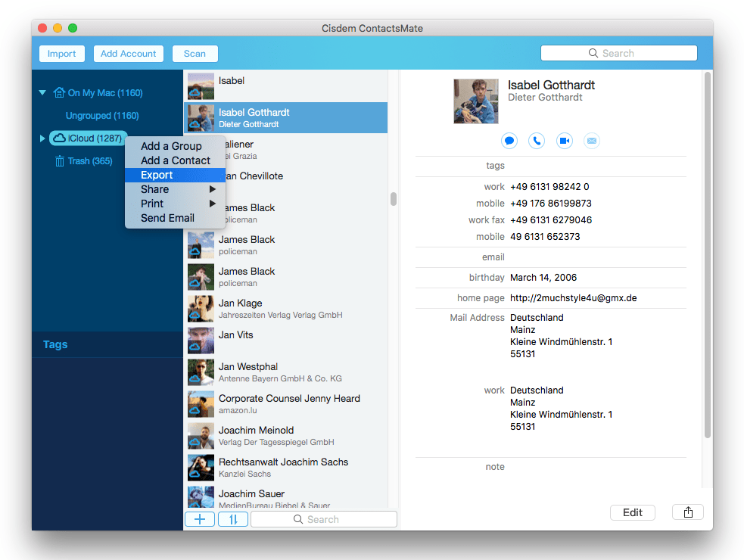Image resolution: width=744 pixels, height=560 pixels.
Task: Click the plus button to add a contact
Action: click(x=200, y=519)
